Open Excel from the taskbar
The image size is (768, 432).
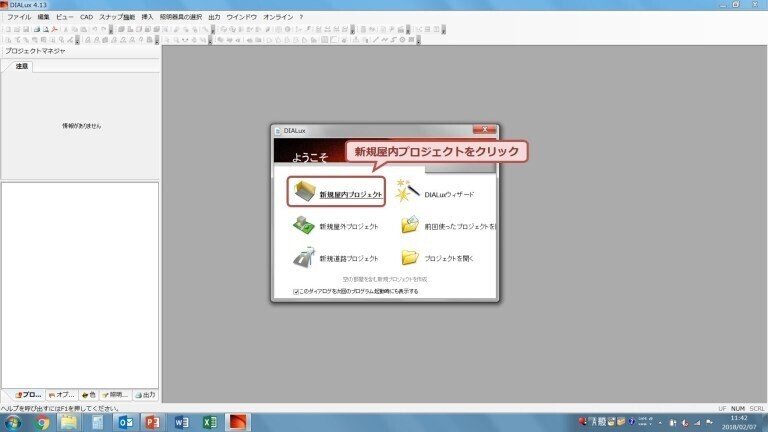210,422
